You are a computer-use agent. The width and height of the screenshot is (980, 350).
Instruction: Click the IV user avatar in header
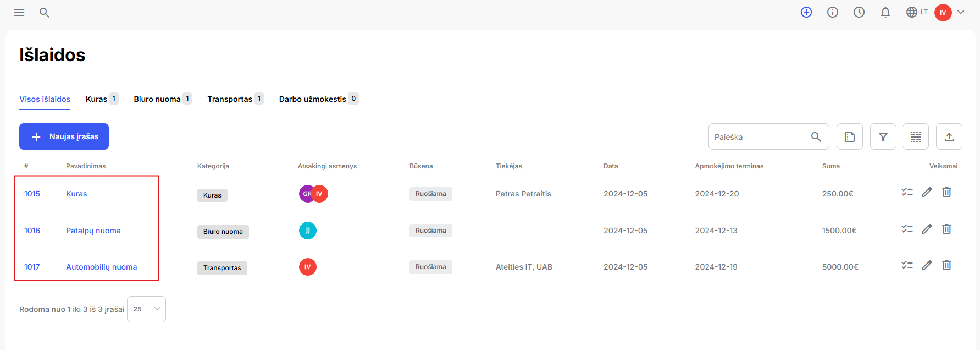click(x=943, y=13)
